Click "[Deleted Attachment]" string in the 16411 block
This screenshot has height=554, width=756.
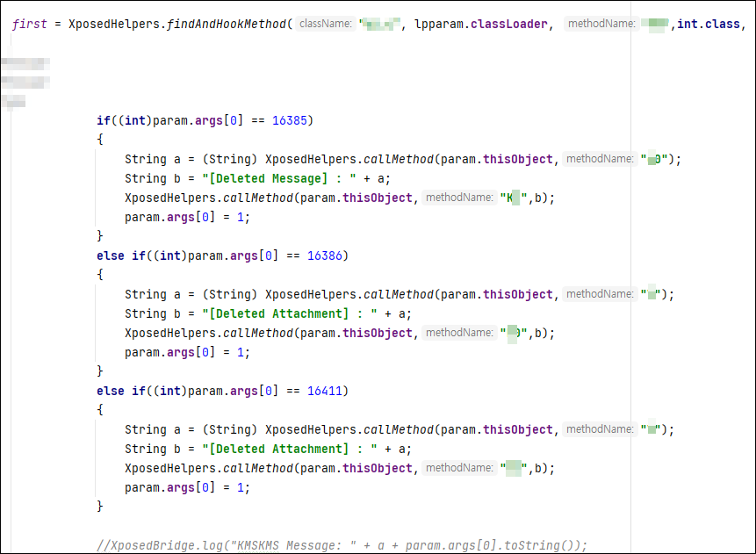pos(289,450)
